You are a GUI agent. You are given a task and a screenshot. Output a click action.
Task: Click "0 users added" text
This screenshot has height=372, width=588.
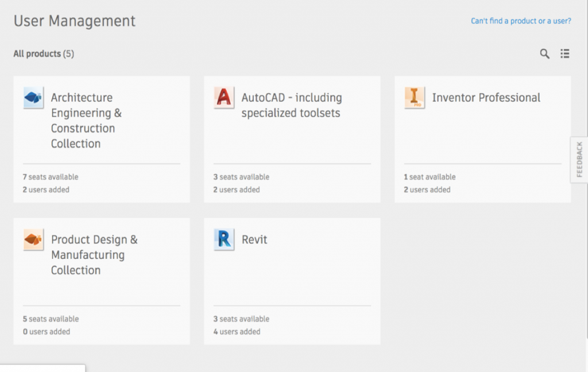pos(47,331)
